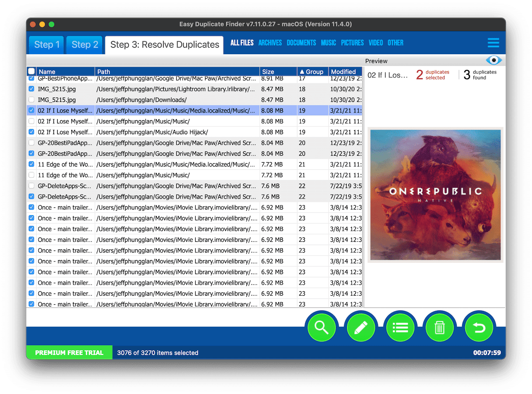The height and width of the screenshot is (394, 532).
Task: Click the OneRepublic album art preview
Action: 435,195
